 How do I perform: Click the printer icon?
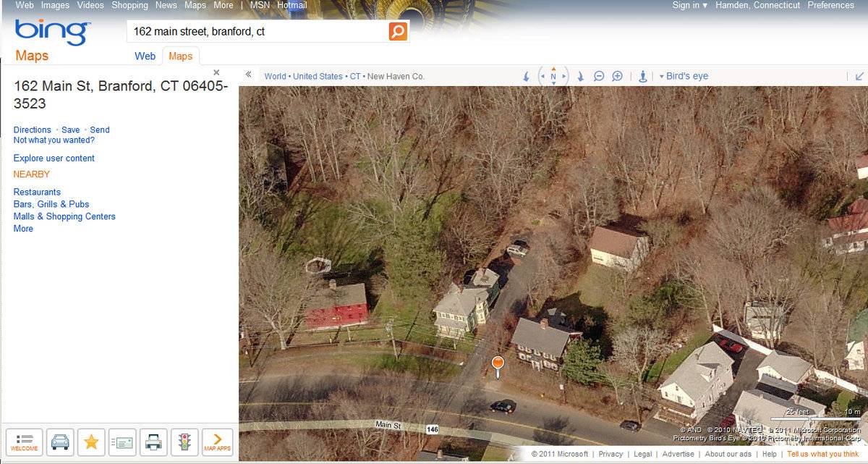click(153, 442)
